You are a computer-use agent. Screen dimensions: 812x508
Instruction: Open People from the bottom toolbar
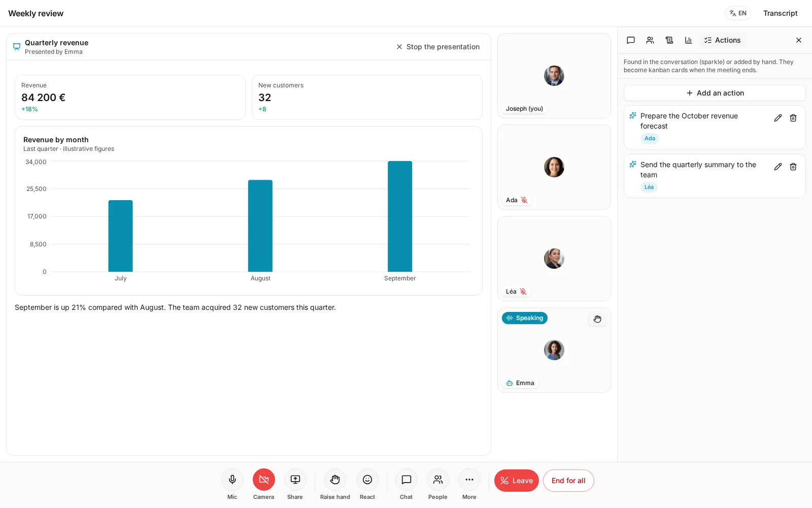[x=438, y=480]
